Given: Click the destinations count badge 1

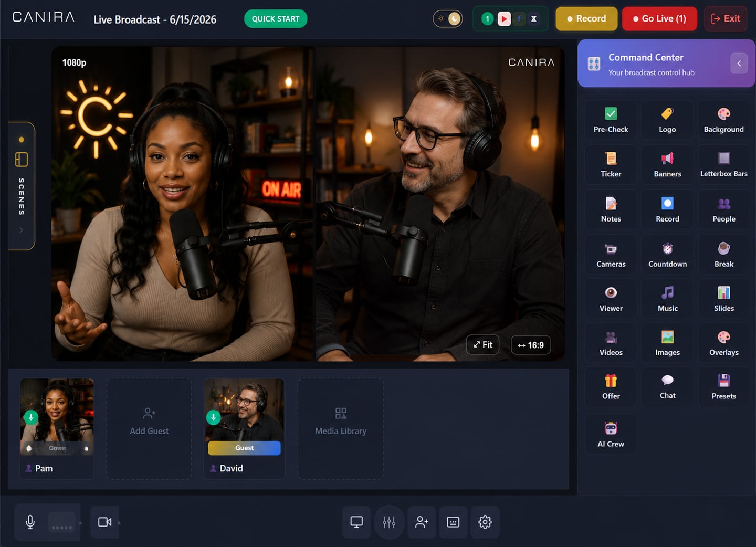Looking at the screenshot, I should [x=488, y=19].
